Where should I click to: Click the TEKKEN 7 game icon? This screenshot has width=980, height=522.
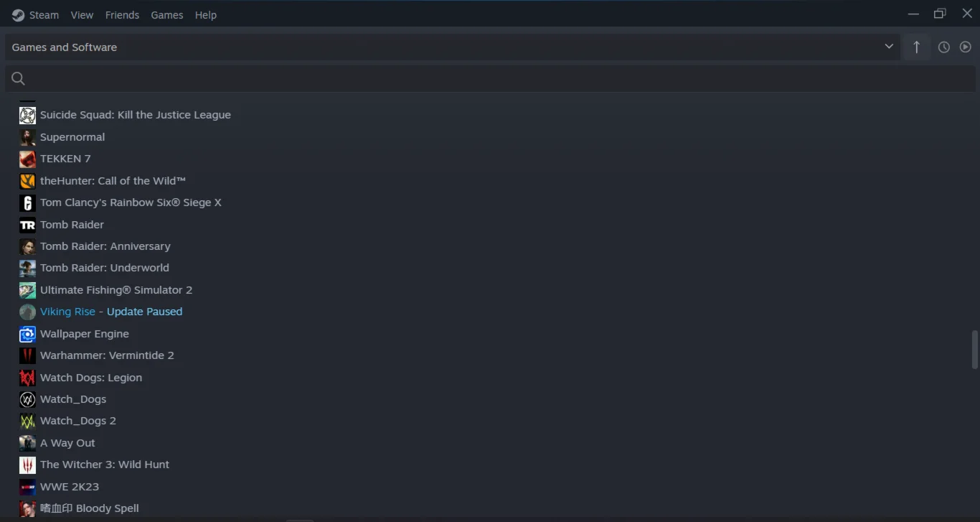tap(27, 159)
